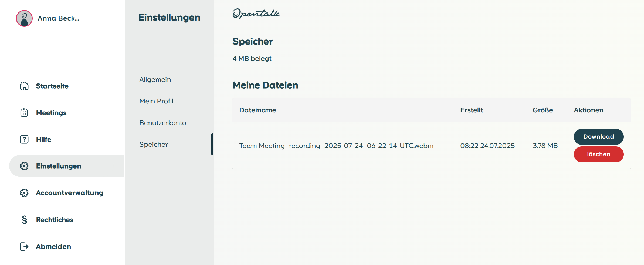Image resolution: width=644 pixels, height=265 pixels.
Task: Delete the recording via löschen button
Action: click(x=598, y=154)
